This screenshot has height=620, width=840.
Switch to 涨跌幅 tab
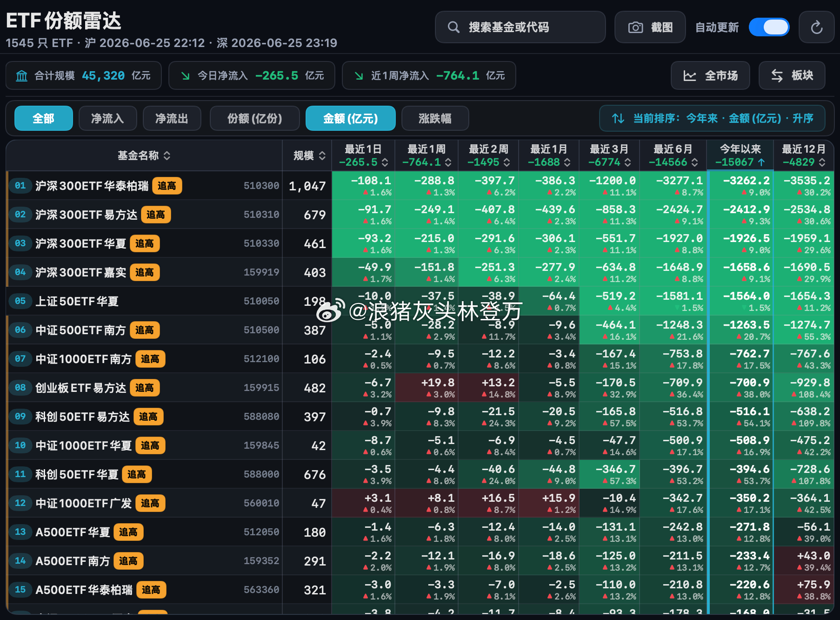[435, 119]
